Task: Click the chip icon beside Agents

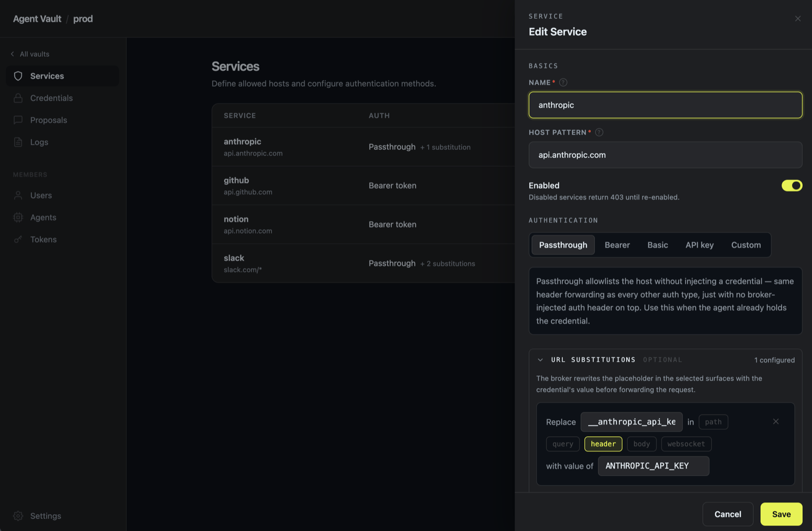Action: coord(18,218)
